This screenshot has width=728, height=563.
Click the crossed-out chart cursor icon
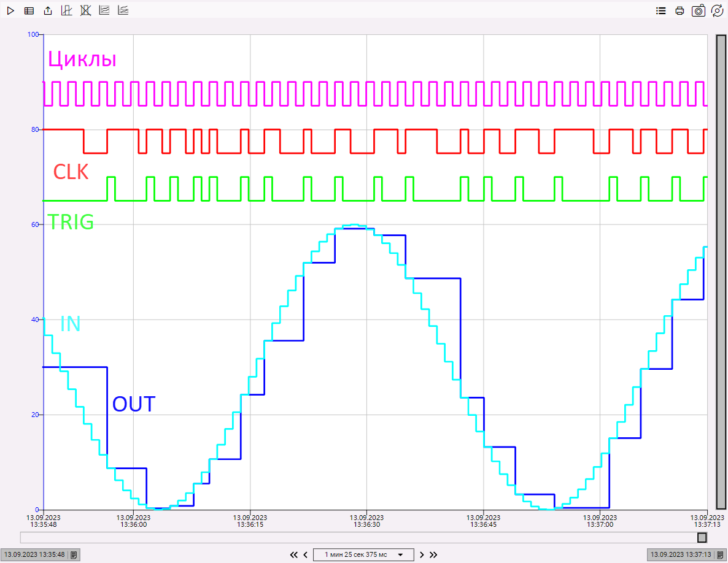tap(85, 10)
